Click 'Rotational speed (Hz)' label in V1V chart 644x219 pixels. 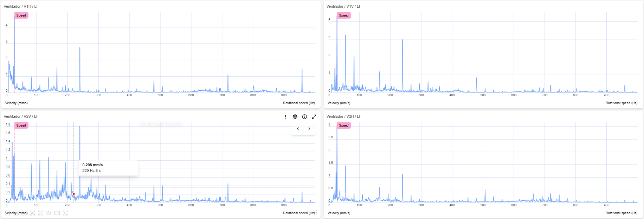tap(621, 103)
